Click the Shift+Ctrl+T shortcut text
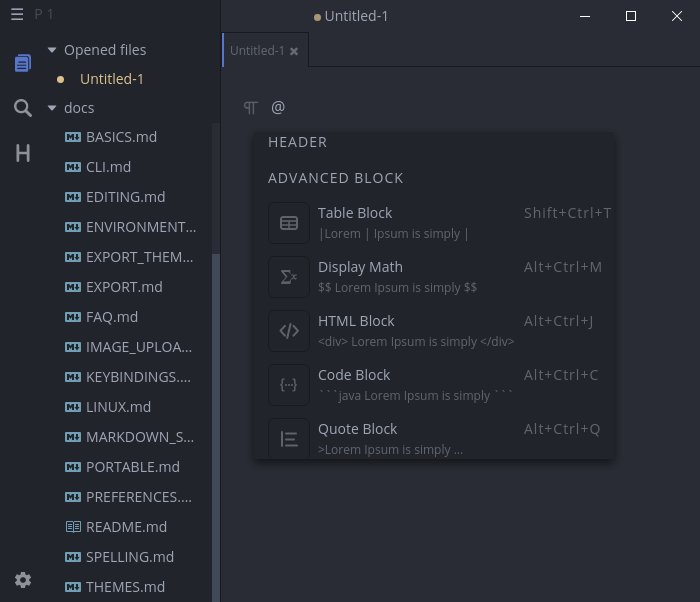700x602 pixels. [x=567, y=213]
